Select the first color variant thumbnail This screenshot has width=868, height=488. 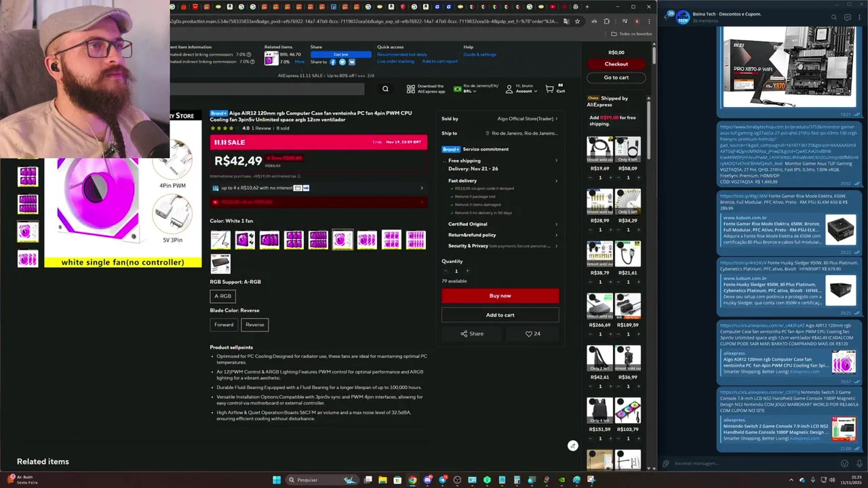pos(220,239)
